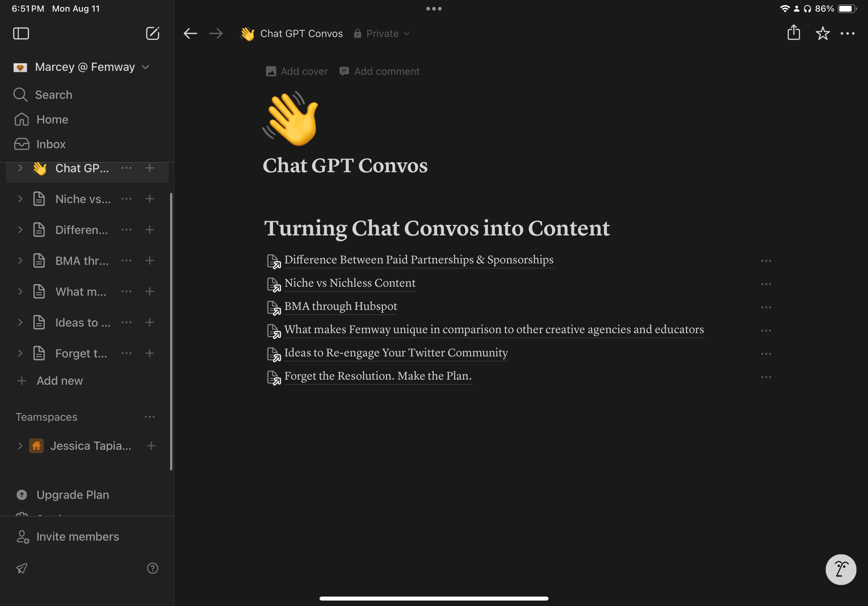Viewport: 868px width, 606px height.
Task: Open BMA through Hubspot page link
Action: (x=340, y=306)
